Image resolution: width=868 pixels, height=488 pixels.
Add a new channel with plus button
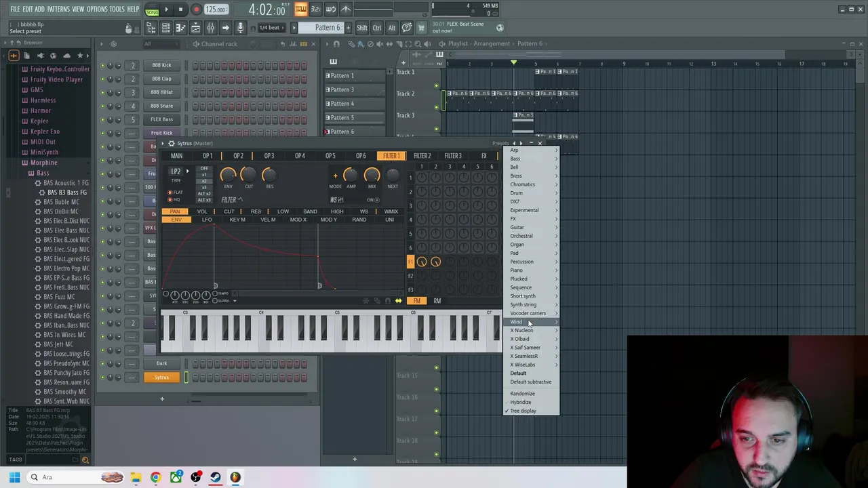pos(161,399)
